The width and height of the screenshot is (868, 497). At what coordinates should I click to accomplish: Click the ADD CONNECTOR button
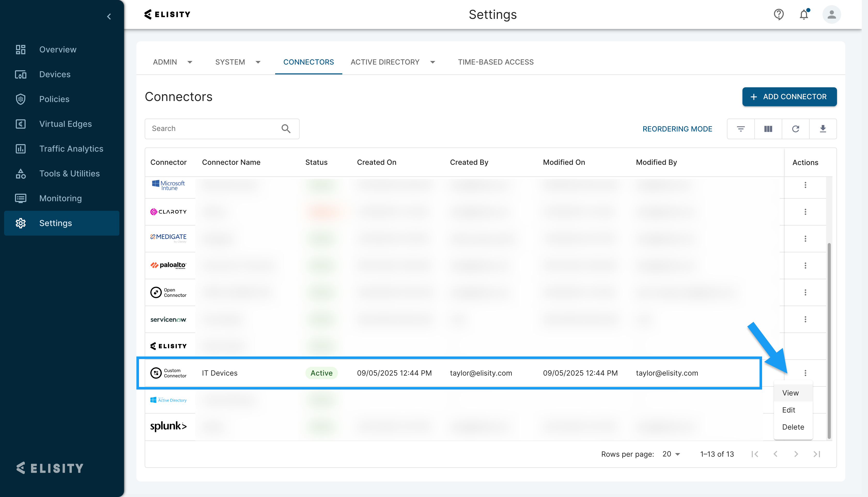coord(789,97)
